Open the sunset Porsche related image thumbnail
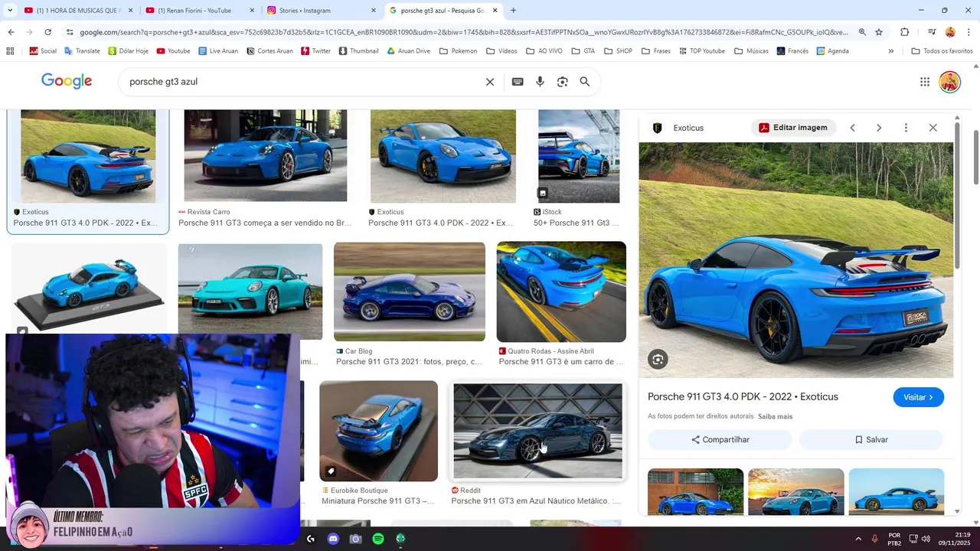Image resolution: width=980 pixels, height=551 pixels. (796, 491)
